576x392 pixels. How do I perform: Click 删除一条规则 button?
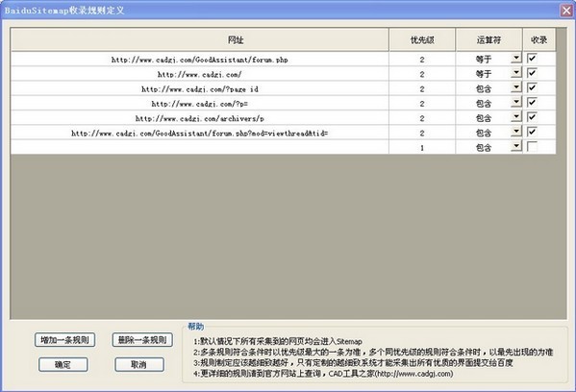click(142, 340)
